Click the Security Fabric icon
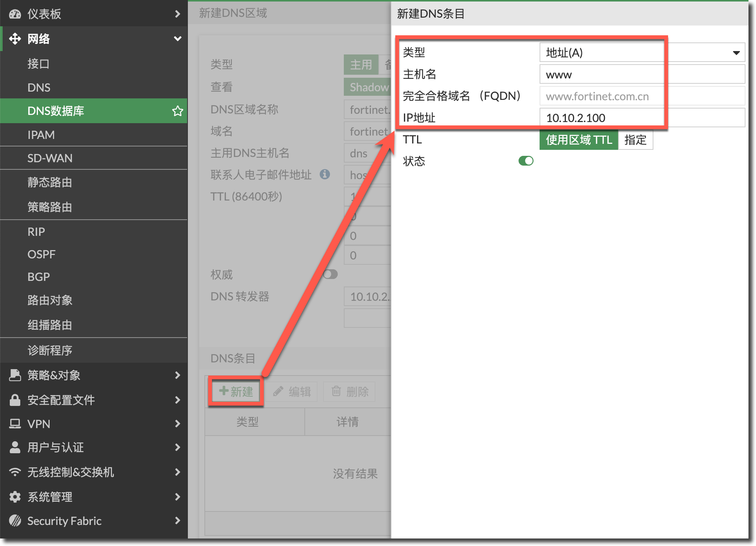 (x=15, y=521)
